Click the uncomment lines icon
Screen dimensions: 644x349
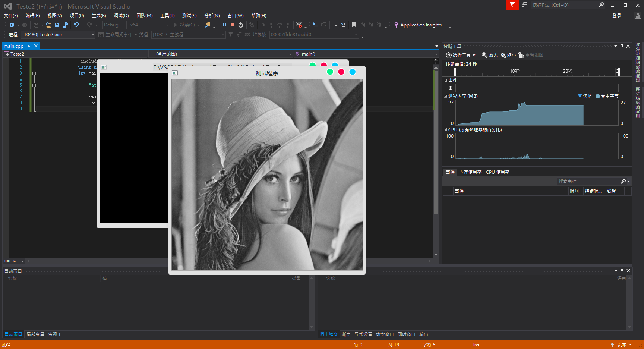pos(343,25)
